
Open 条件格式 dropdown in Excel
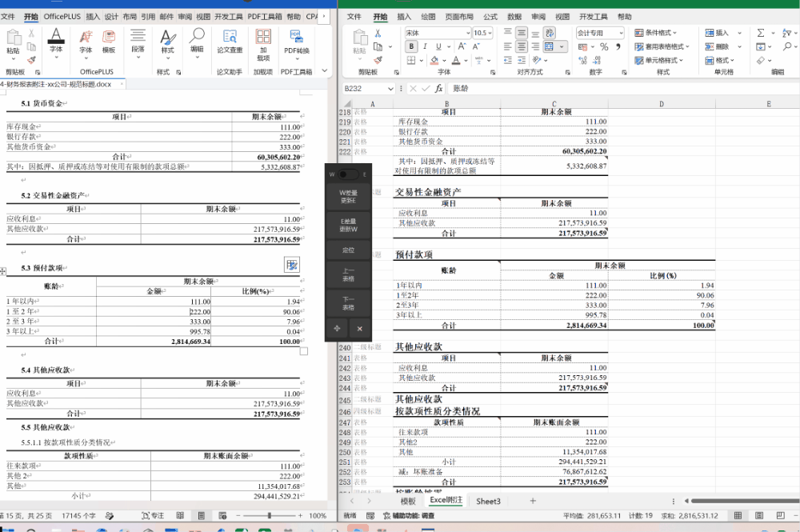click(656, 33)
